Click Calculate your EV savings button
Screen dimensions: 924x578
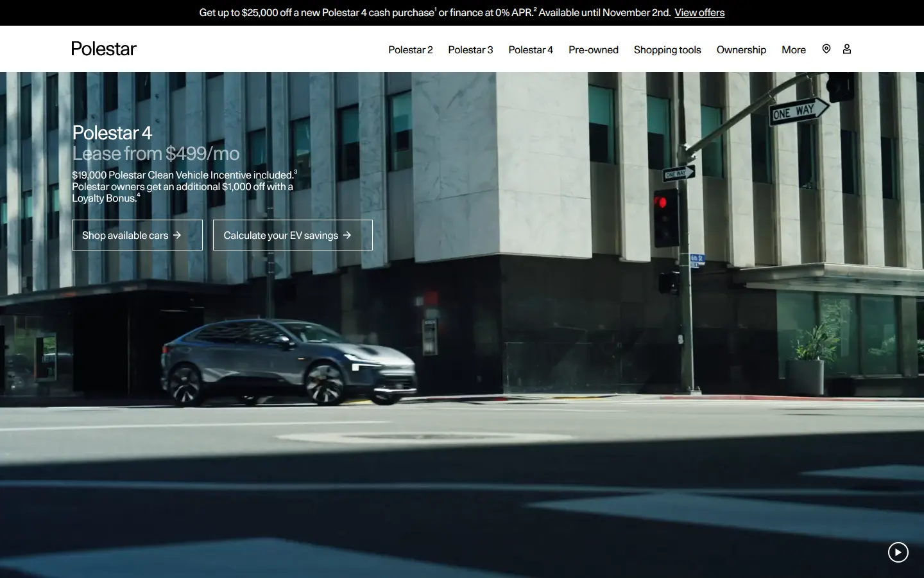point(293,235)
